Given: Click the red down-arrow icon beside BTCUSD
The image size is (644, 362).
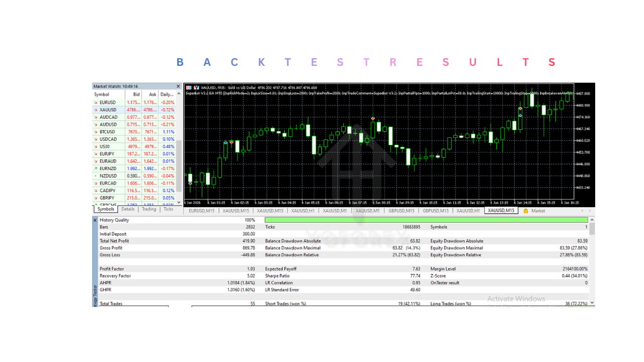Looking at the screenshot, I should pyautogui.click(x=96, y=132).
